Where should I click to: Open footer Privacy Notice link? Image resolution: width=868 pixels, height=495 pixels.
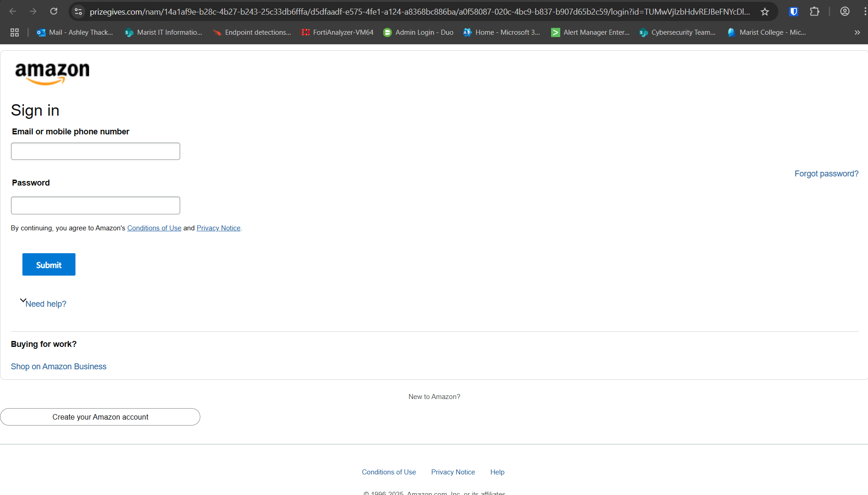tap(453, 472)
